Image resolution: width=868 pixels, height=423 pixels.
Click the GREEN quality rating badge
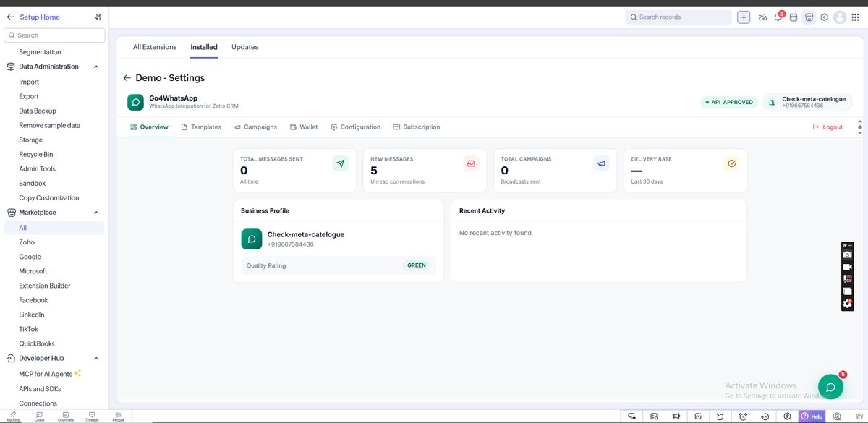click(417, 265)
